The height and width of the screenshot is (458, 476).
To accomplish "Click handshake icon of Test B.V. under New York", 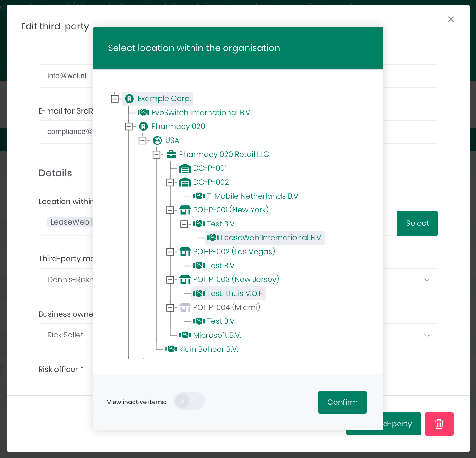I will 199,224.
